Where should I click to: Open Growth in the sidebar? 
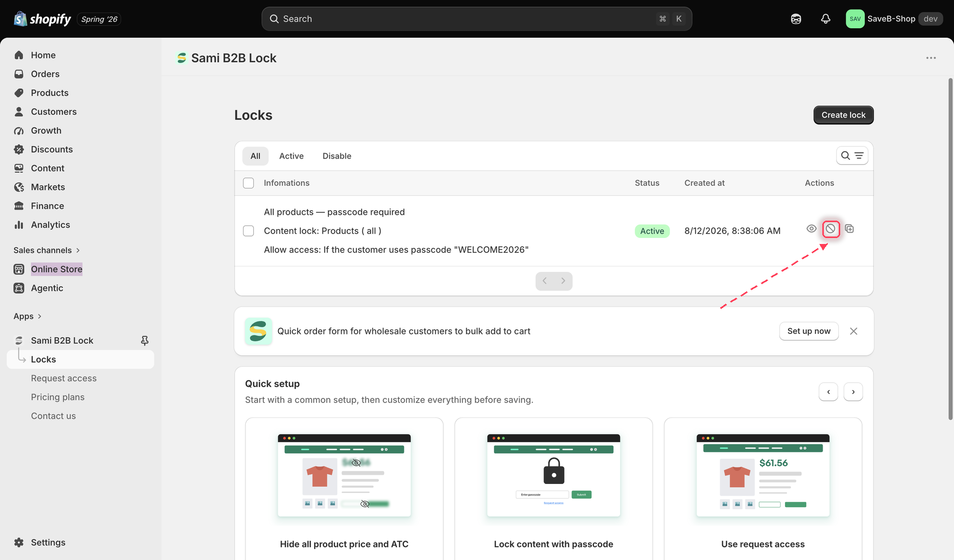pyautogui.click(x=46, y=131)
